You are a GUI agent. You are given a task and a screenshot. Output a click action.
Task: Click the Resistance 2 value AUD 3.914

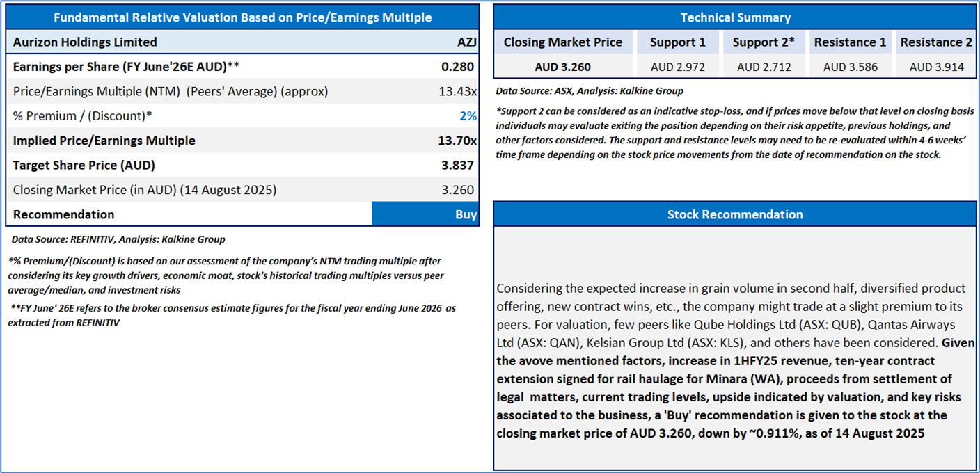pyautogui.click(x=936, y=67)
